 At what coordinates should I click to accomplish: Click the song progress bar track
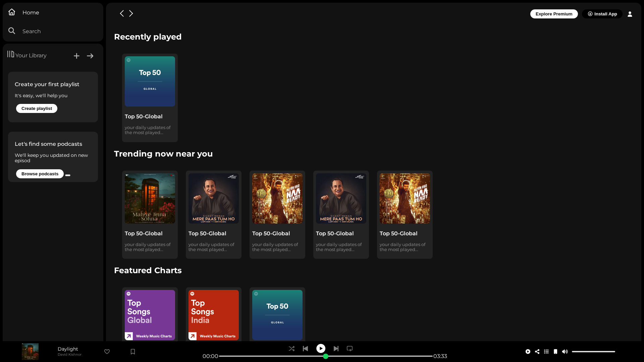(x=325, y=356)
